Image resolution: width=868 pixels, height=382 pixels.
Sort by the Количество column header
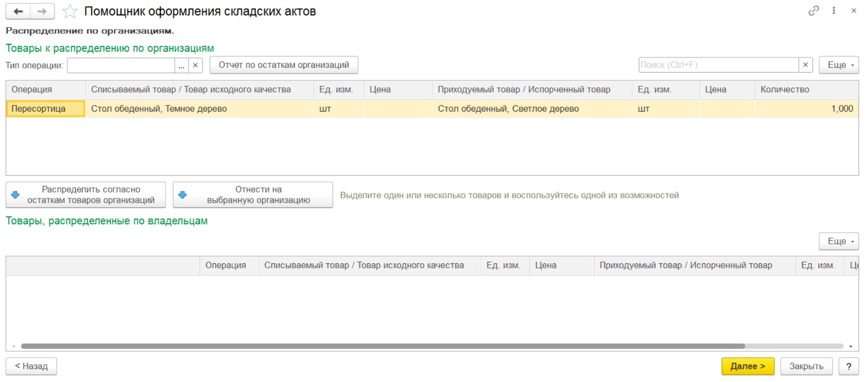(x=805, y=90)
